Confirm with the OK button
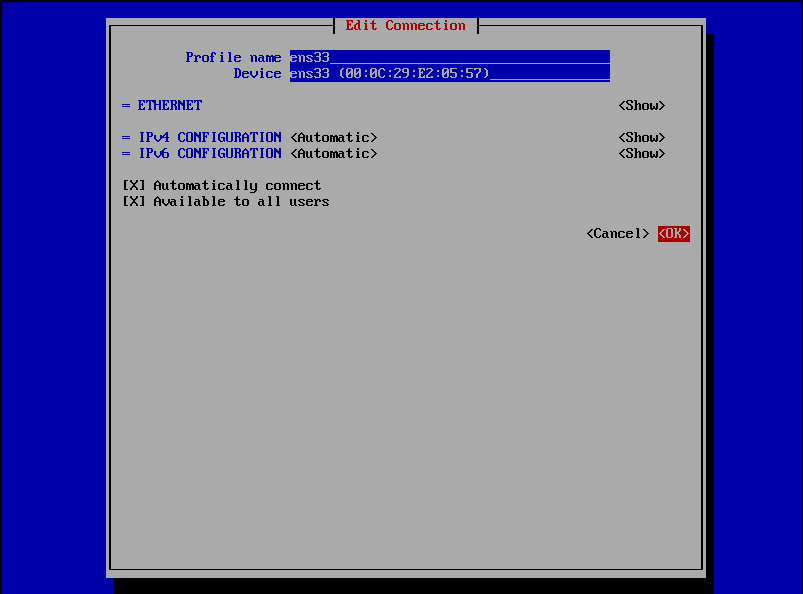Viewport: 803px width, 594px height. click(674, 234)
